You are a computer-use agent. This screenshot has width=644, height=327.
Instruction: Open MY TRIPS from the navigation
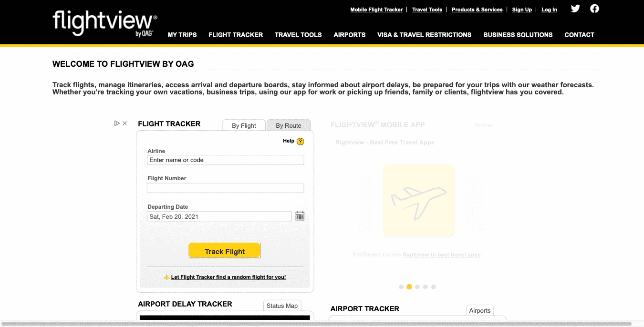tap(182, 35)
